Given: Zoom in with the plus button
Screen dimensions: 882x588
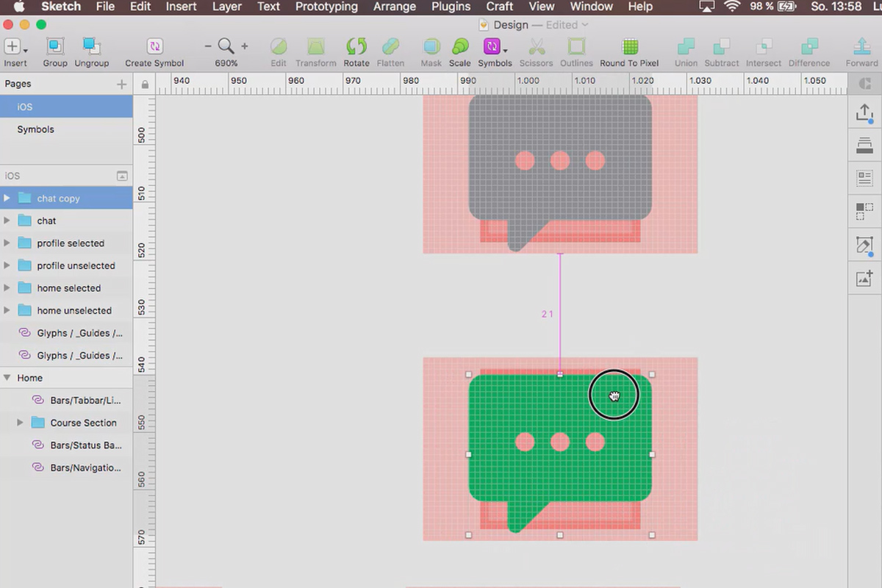Looking at the screenshot, I should [x=245, y=46].
